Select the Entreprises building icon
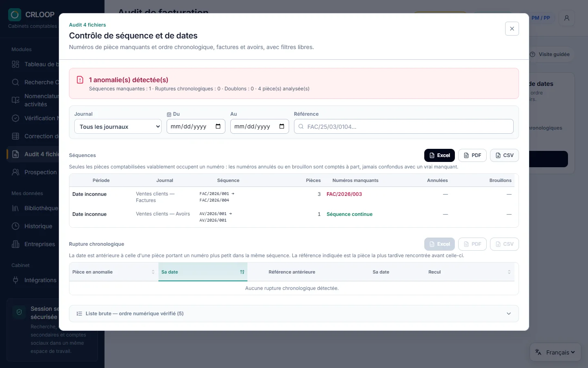Screen dimensions: 588x368 pos(16,244)
